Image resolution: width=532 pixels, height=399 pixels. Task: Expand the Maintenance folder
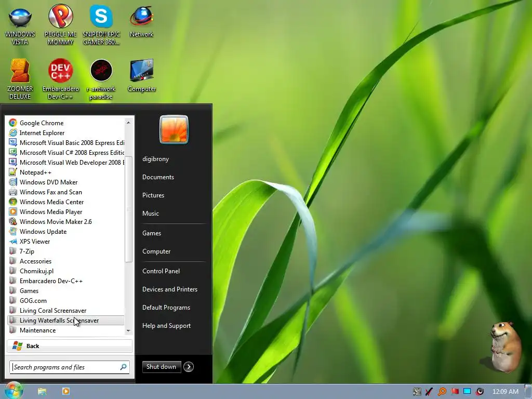[x=66, y=330]
